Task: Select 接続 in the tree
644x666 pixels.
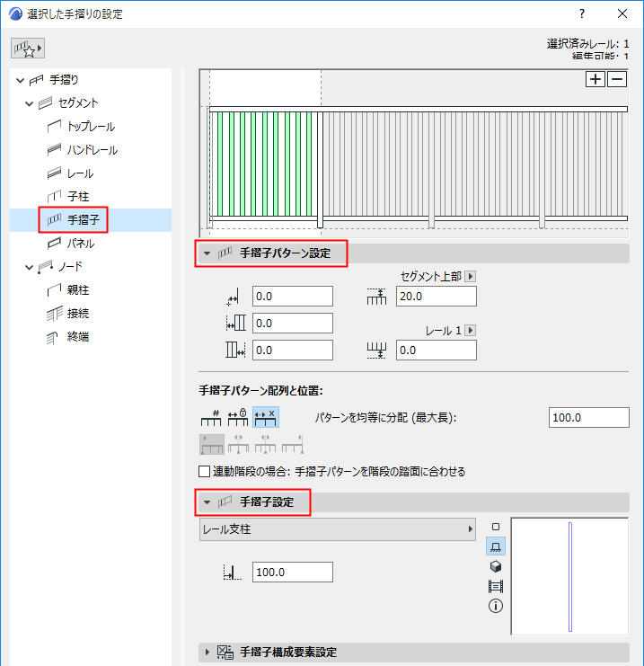Action: [78, 314]
